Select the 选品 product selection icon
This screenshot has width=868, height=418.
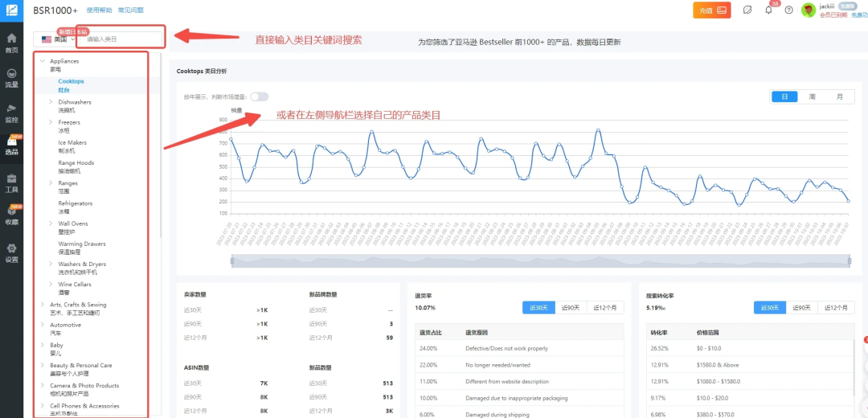pyautogui.click(x=11, y=141)
